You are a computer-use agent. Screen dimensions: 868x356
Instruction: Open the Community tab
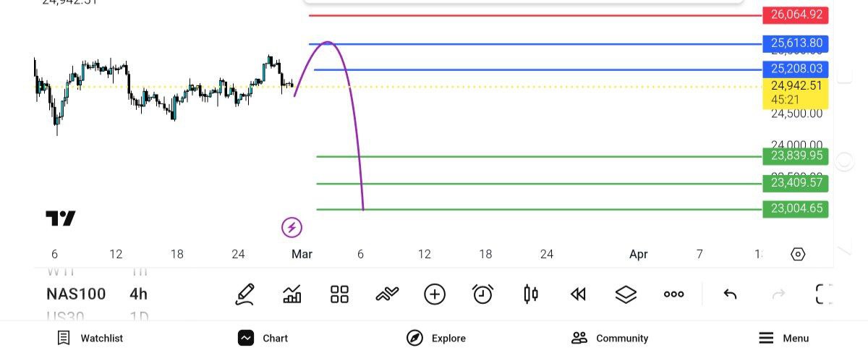[610, 338]
